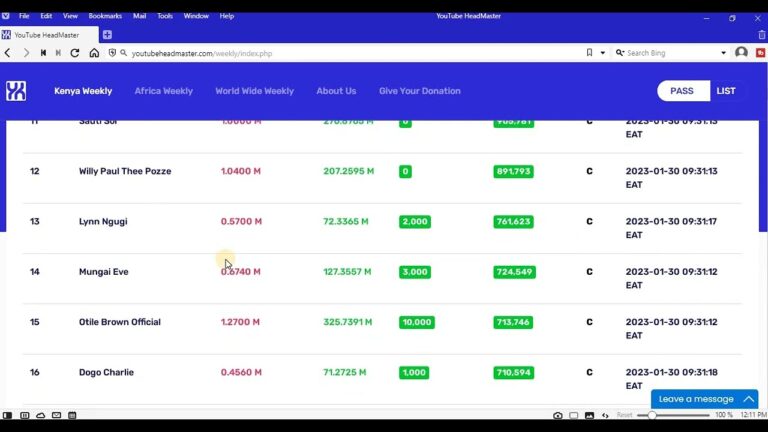The width and height of the screenshot is (768, 432).
Task: Open the user profile avatar icon
Action: [x=741, y=53]
